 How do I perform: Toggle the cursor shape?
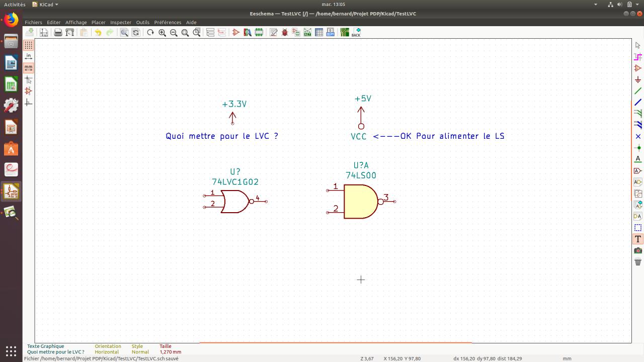[29, 79]
